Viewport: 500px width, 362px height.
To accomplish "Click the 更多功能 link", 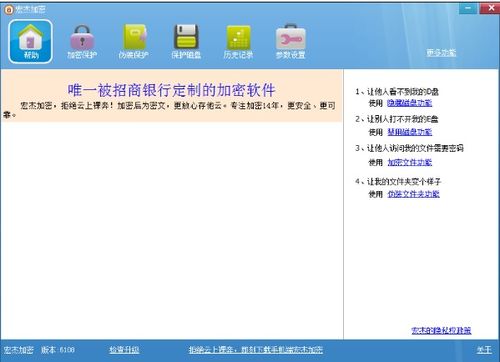I will pyautogui.click(x=441, y=53).
